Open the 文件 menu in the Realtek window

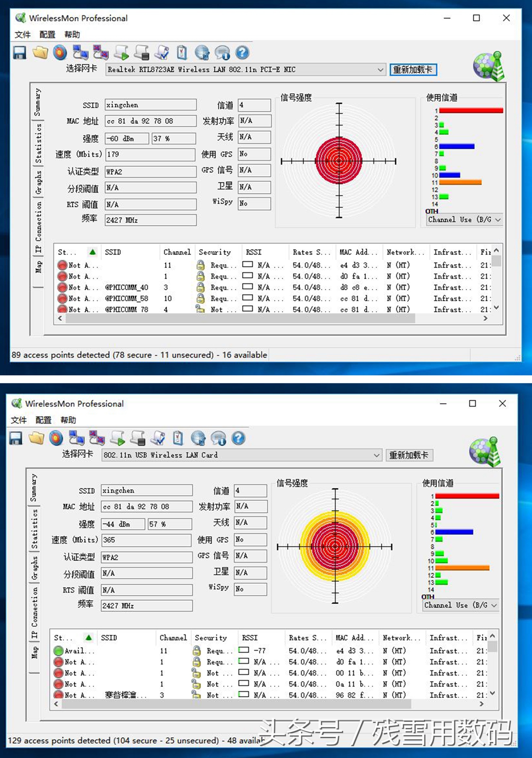[x=22, y=35]
